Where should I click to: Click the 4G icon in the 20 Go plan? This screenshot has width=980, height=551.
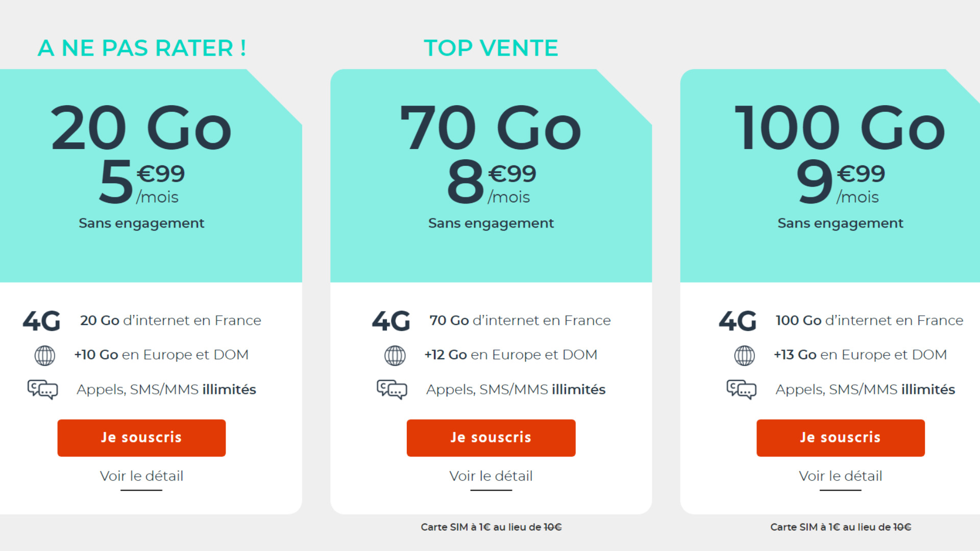click(41, 321)
